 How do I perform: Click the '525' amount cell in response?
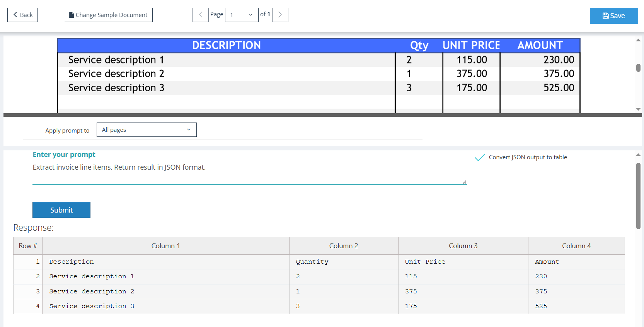point(576,306)
